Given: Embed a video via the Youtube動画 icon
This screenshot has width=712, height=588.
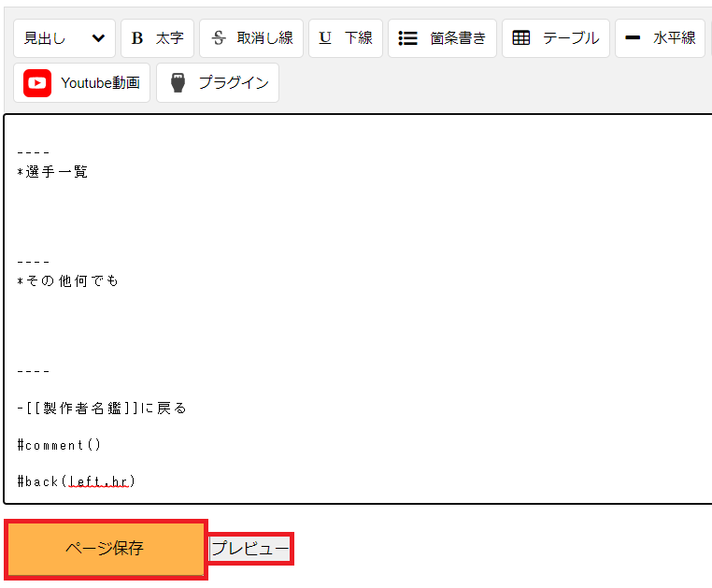Looking at the screenshot, I should (81, 83).
